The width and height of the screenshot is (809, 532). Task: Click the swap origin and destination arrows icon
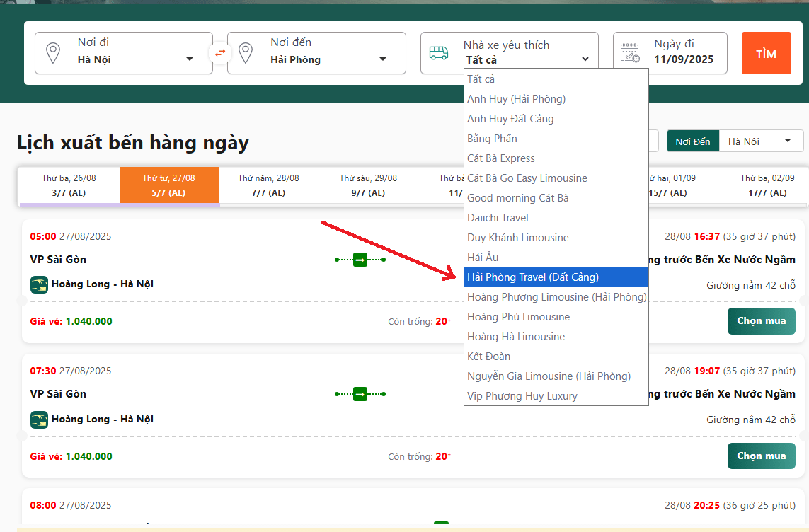click(220, 52)
